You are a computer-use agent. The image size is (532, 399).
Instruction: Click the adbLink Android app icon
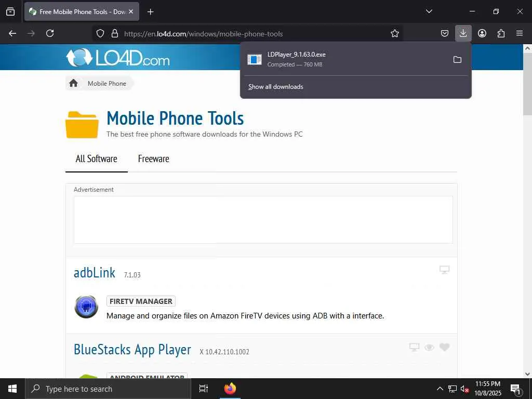[86, 307]
